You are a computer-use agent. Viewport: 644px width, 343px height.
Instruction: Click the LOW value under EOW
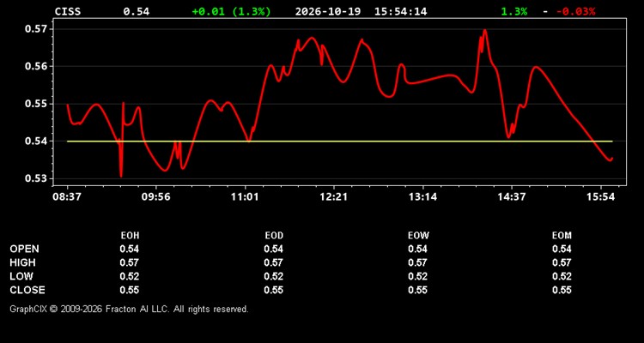[x=417, y=276]
